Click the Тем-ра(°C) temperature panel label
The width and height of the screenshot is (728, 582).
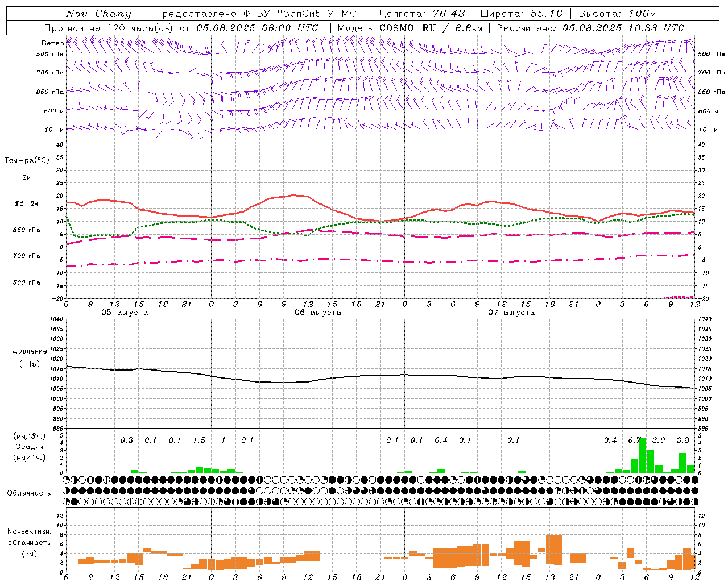pos(27,161)
